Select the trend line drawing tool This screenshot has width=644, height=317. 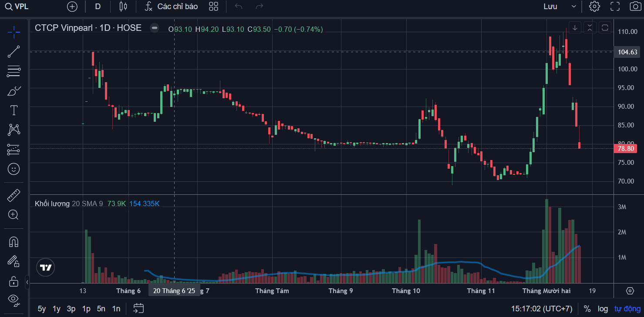[13, 52]
